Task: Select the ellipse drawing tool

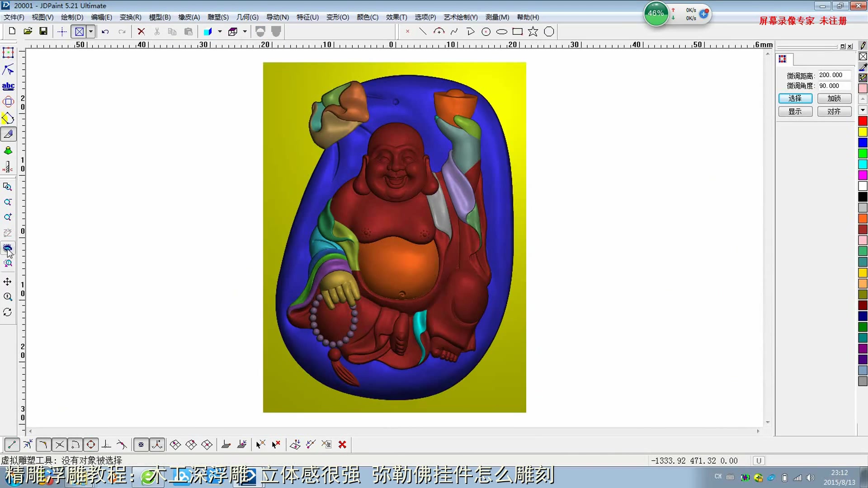Action: pos(502,32)
